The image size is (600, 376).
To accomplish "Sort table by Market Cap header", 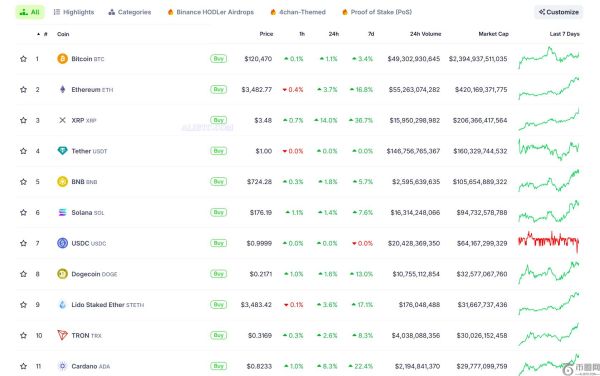I will click(x=494, y=34).
